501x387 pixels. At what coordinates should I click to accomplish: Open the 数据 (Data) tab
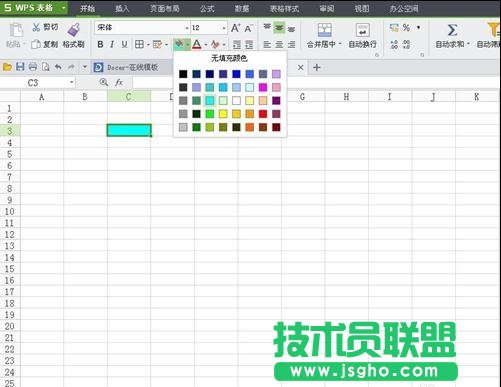coord(242,8)
